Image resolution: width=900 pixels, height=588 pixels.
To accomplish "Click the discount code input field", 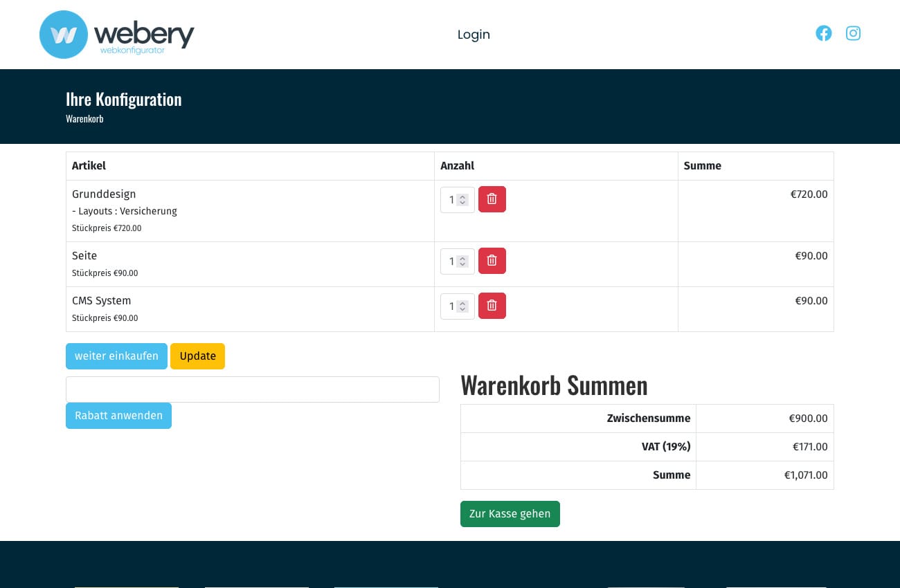I will click(x=253, y=389).
